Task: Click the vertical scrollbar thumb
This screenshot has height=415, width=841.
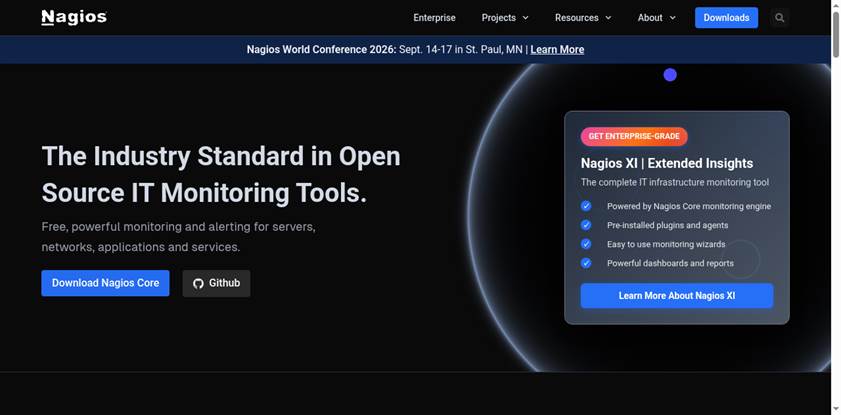Action: (x=836, y=33)
